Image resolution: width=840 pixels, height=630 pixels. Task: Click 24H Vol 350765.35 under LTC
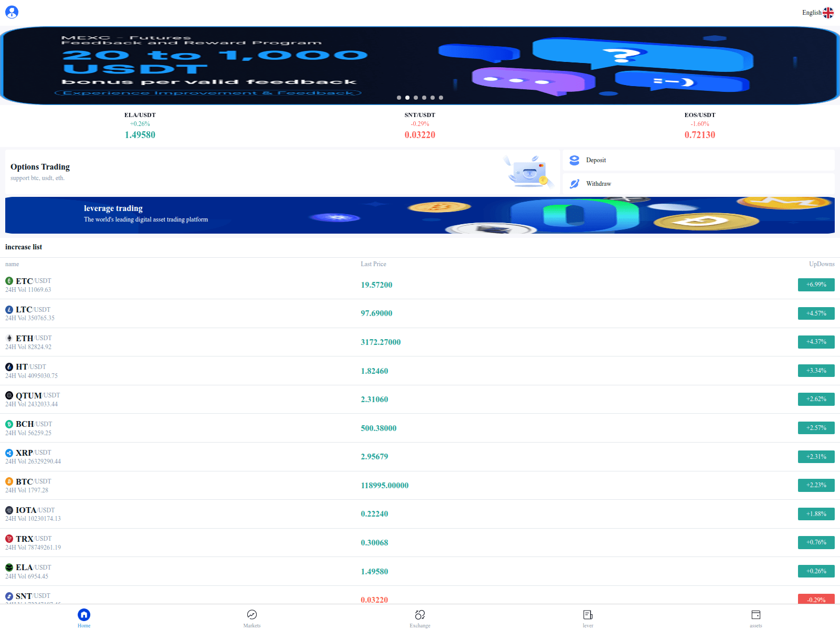tap(30, 318)
